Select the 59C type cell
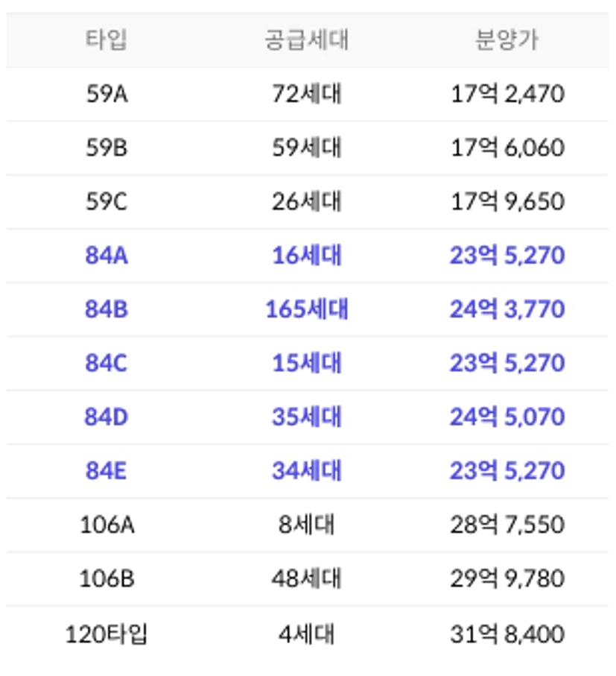Image resolution: width=616 pixels, height=676 pixels. [107, 201]
